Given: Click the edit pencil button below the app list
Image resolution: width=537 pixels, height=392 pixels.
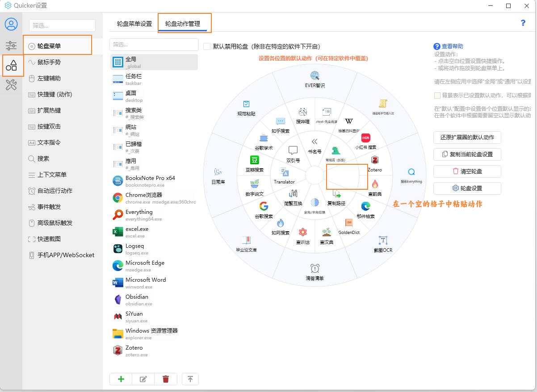Looking at the screenshot, I should pos(143,379).
